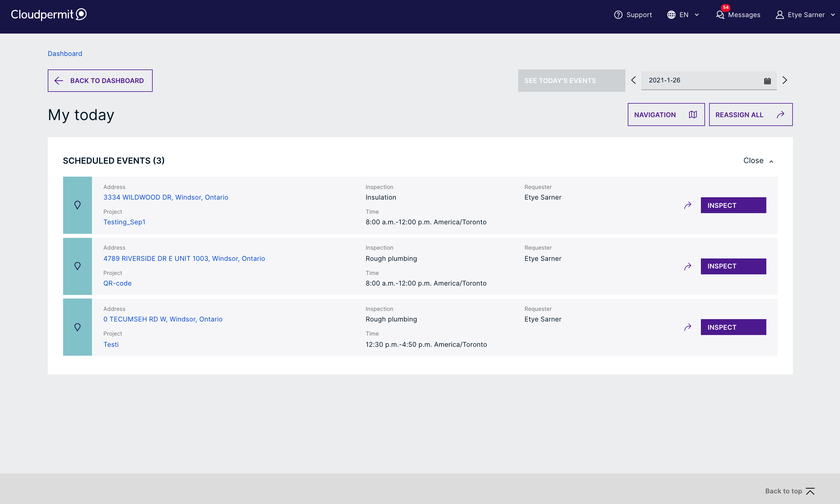Click the Cloudpermit logo

(x=49, y=14)
